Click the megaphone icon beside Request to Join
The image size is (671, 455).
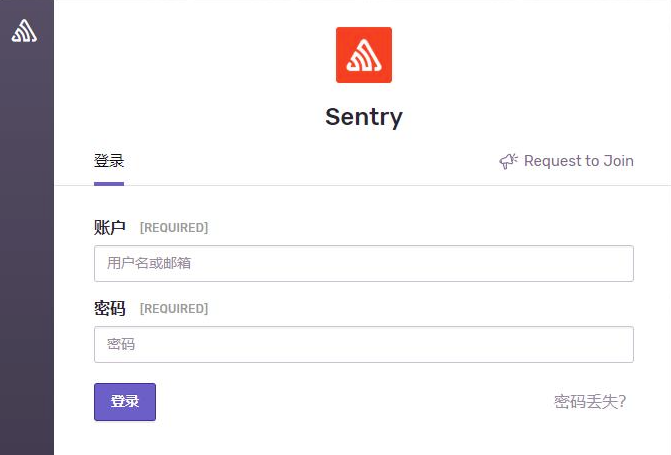(508, 161)
